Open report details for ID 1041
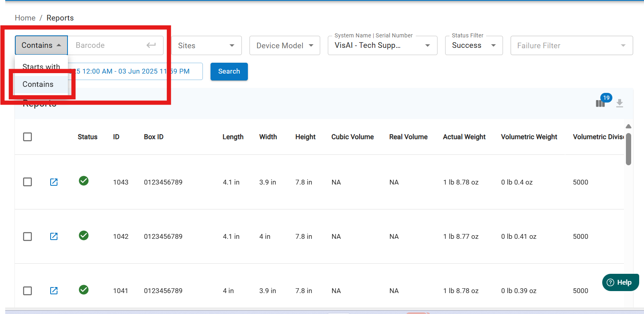This screenshot has width=644, height=314. point(54,291)
